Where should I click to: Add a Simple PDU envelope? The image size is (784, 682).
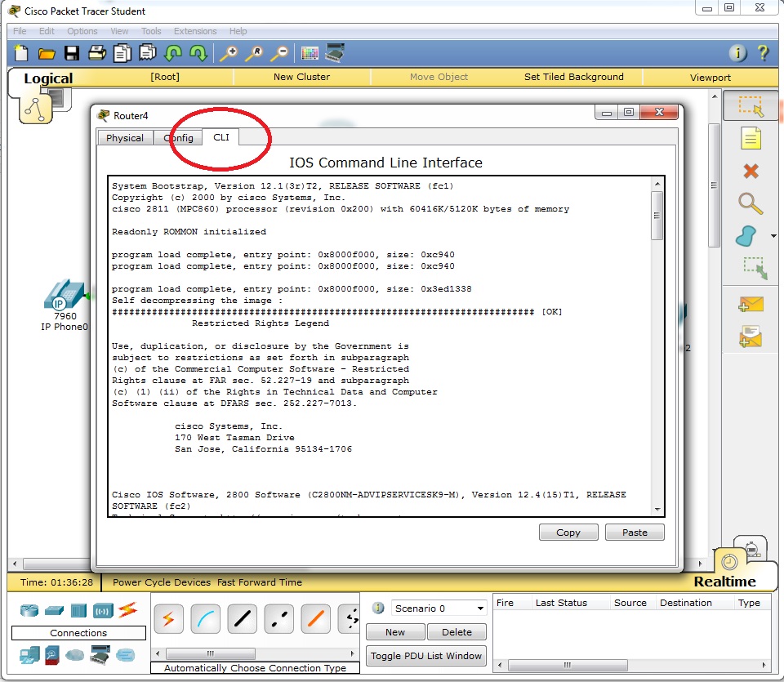pyautogui.click(x=751, y=304)
